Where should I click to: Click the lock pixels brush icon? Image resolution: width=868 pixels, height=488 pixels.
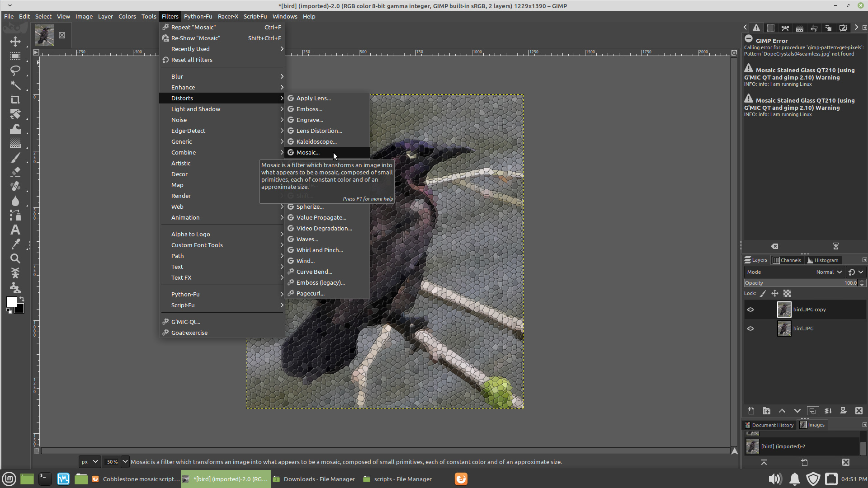pos(763,294)
